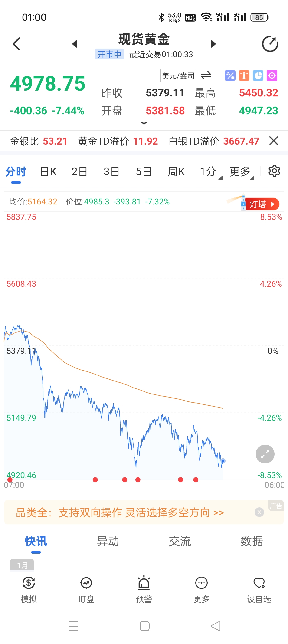Switch to the 日K tab
The width and height of the screenshot is (288, 644).
click(48, 172)
